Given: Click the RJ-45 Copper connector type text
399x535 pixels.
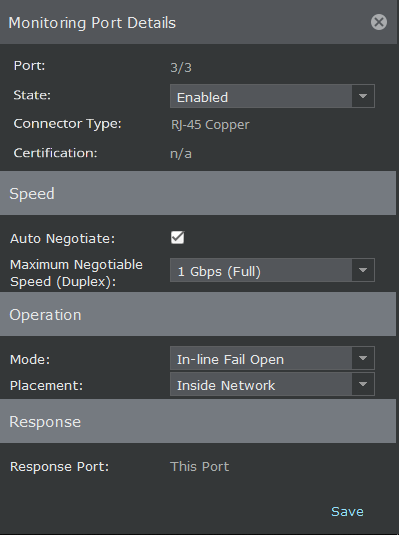Looking at the screenshot, I should pyautogui.click(x=210, y=125).
